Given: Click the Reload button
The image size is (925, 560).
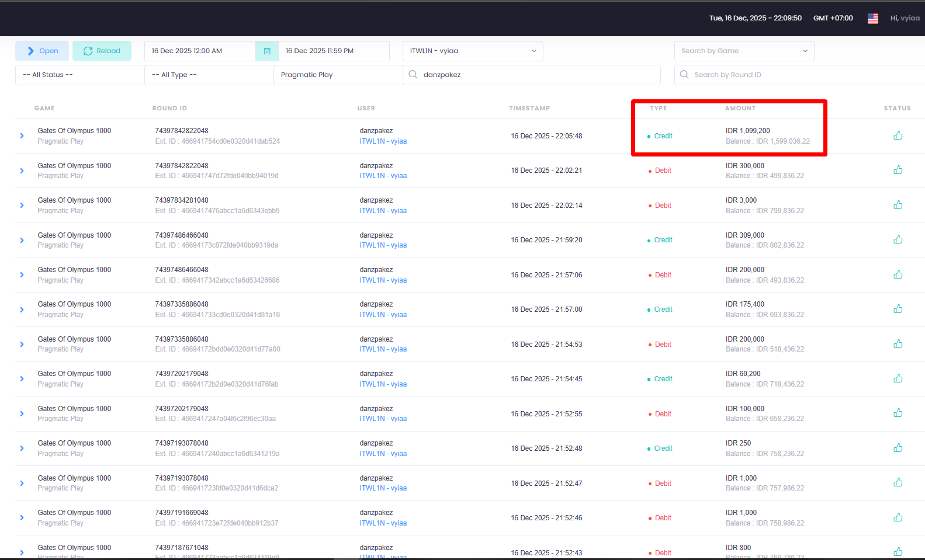Looking at the screenshot, I should pos(102,51).
